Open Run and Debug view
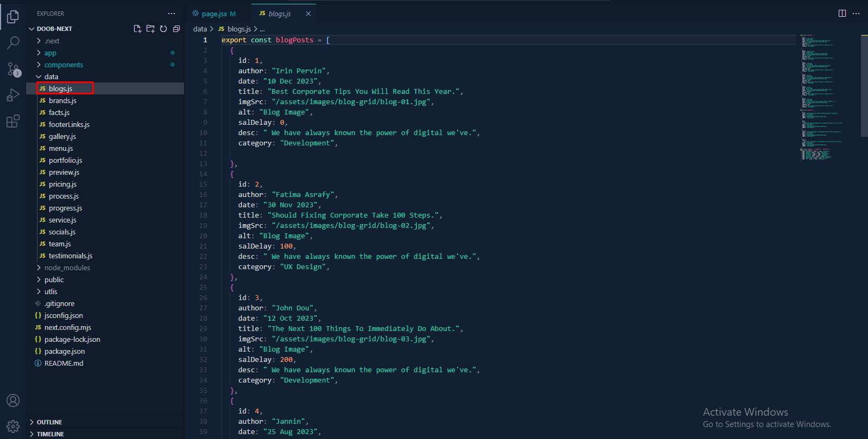The image size is (868, 439). (x=13, y=96)
